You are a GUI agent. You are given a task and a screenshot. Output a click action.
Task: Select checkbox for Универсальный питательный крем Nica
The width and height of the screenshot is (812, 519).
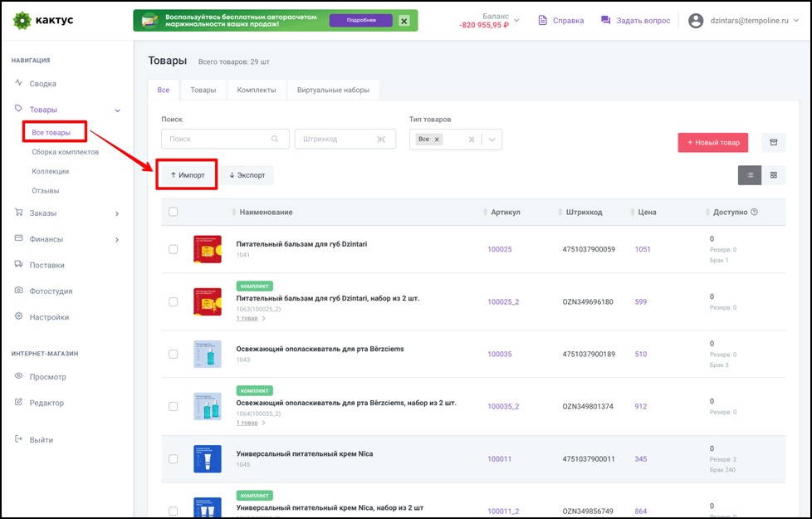click(x=173, y=459)
